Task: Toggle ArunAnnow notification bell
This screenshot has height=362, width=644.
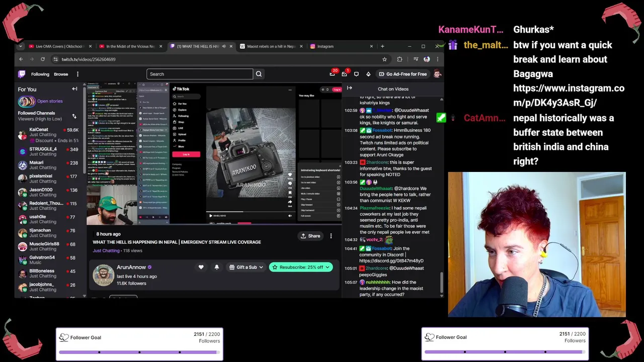Action: [217, 267]
